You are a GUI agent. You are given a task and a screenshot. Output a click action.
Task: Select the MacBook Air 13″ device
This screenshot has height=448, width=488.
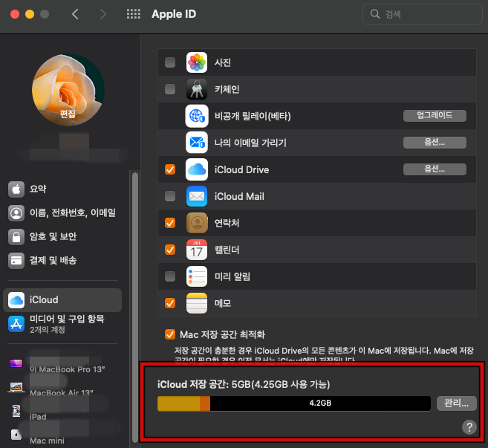click(62, 388)
